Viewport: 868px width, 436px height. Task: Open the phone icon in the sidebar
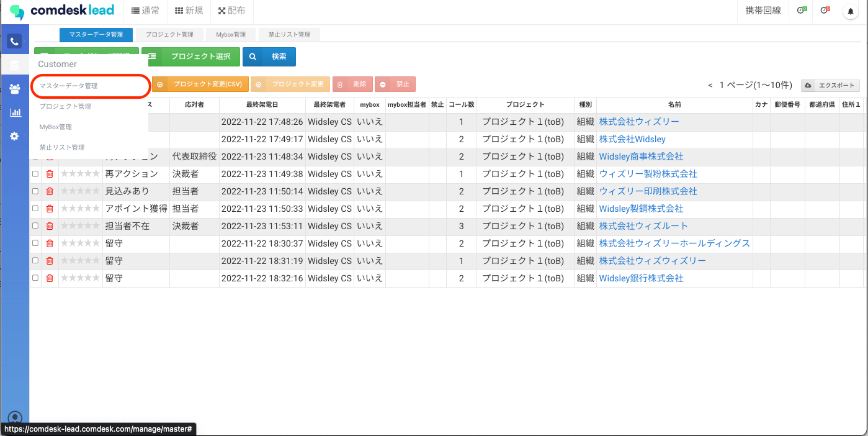14,41
